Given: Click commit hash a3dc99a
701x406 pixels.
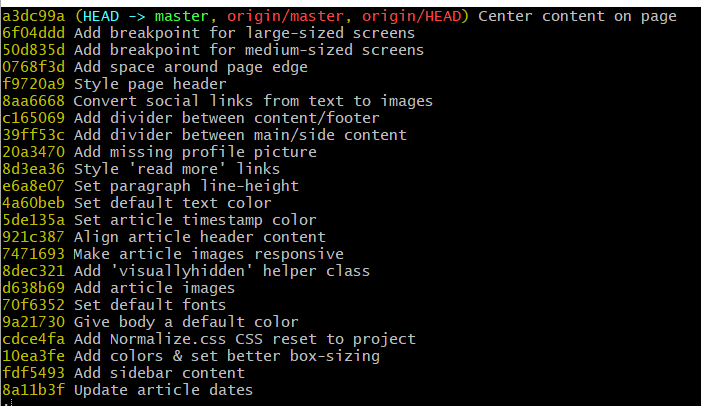Looking at the screenshot, I should coord(34,16).
